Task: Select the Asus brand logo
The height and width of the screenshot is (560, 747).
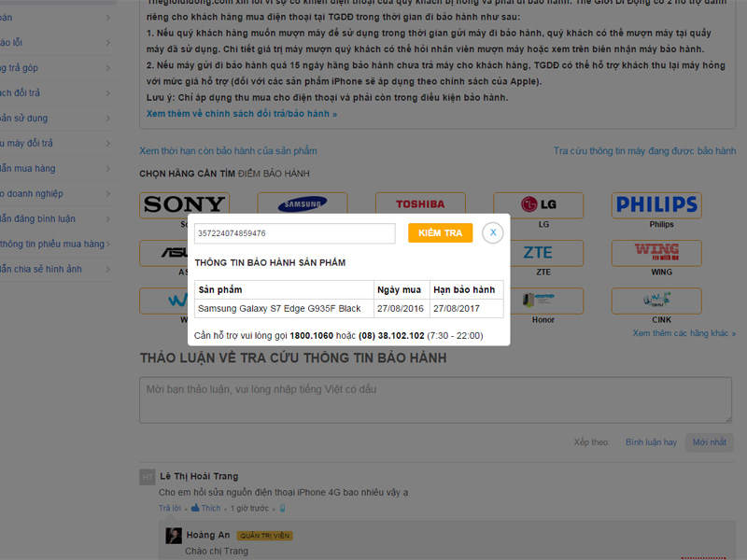Action: pos(164,253)
